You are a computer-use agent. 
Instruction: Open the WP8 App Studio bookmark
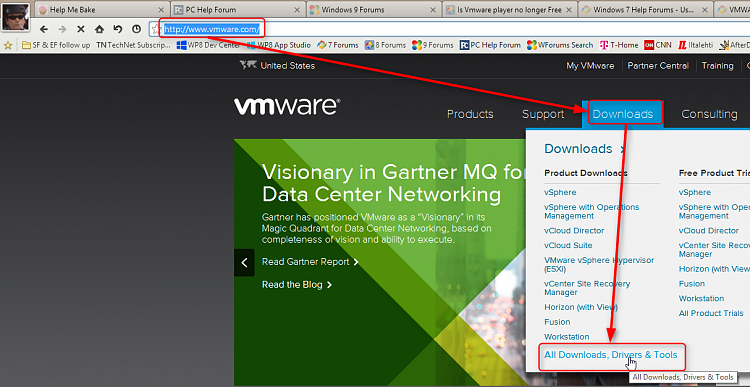point(279,45)
